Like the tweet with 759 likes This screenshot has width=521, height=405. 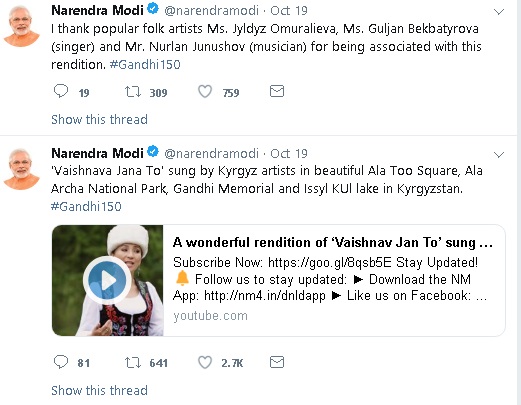(x=205, y=91)
